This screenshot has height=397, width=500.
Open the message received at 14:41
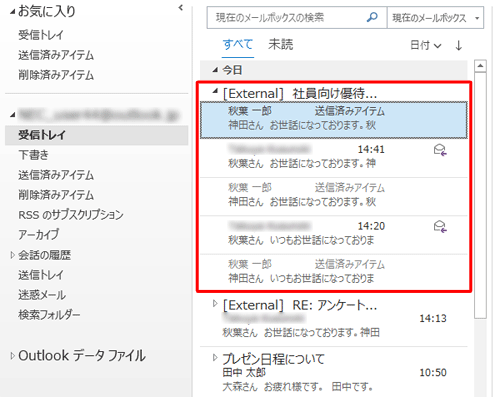pos(334,158)
